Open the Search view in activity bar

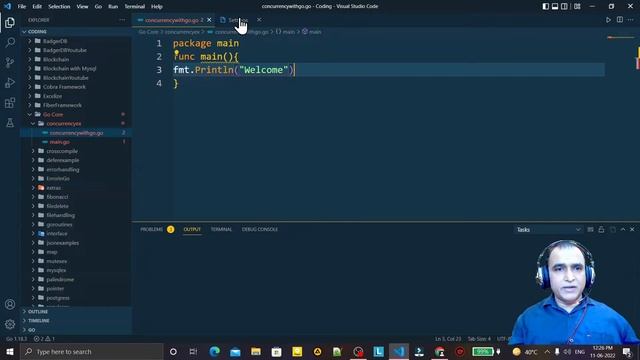coord(10,42)
